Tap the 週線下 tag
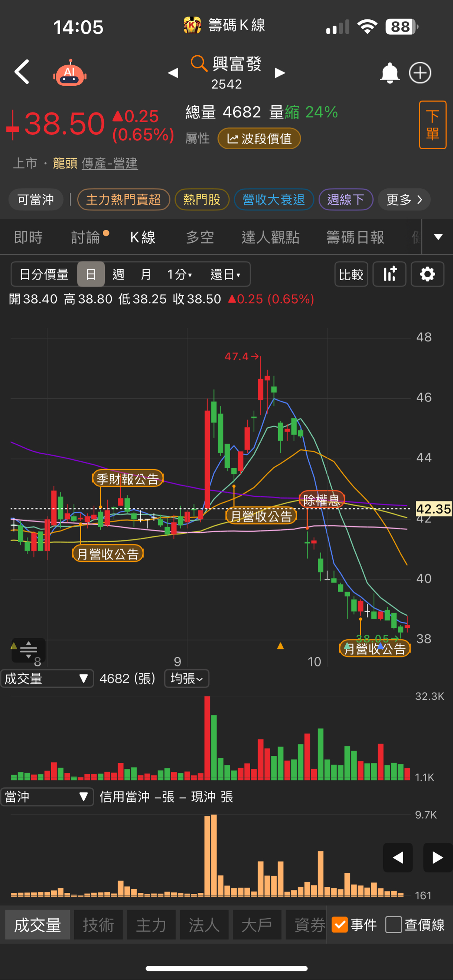The image size is (453, 980). [346, 199]
